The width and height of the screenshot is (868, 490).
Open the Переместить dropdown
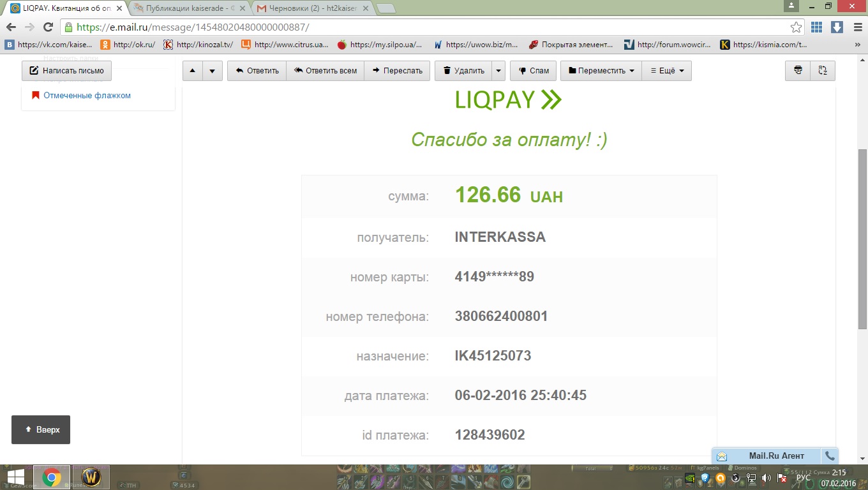(x=601, y=71)
